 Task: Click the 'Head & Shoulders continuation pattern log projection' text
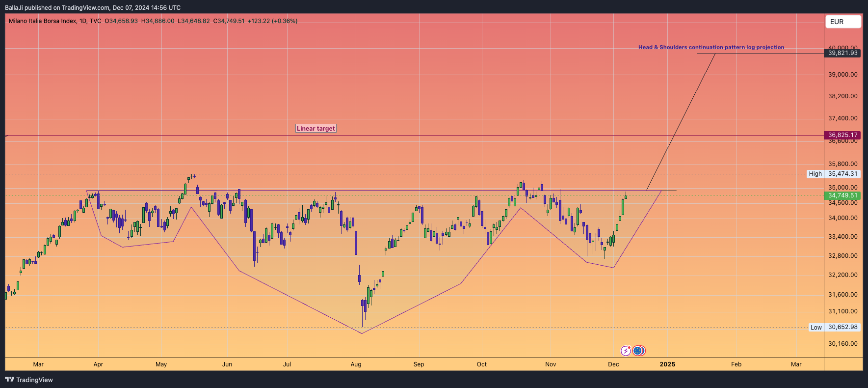711,48
